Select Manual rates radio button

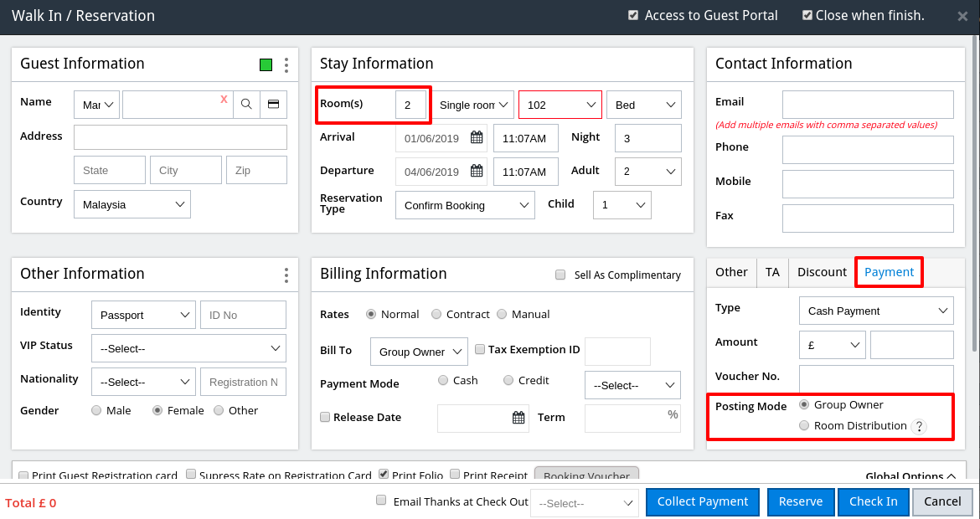pos(502,314)
